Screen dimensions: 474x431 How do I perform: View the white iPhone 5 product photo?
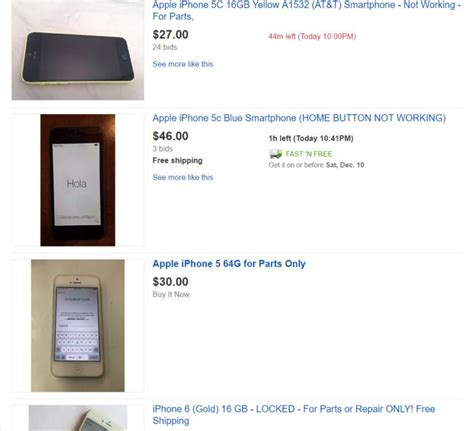(78, 326)
